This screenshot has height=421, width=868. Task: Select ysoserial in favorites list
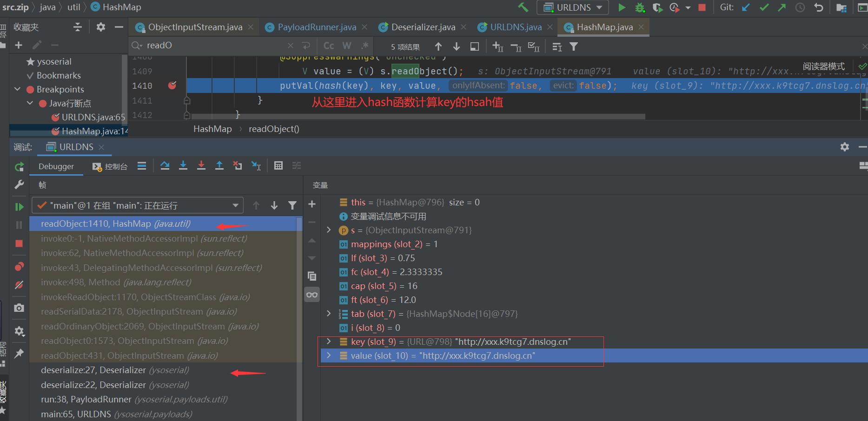coord(54,62)
